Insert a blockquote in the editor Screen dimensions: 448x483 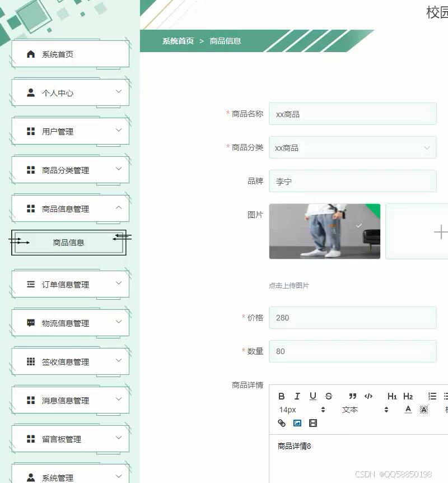click(353, 396)
